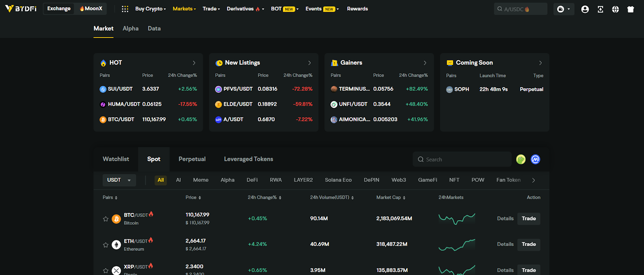
Task: Sort table by Pairs column
Action: 110,198
